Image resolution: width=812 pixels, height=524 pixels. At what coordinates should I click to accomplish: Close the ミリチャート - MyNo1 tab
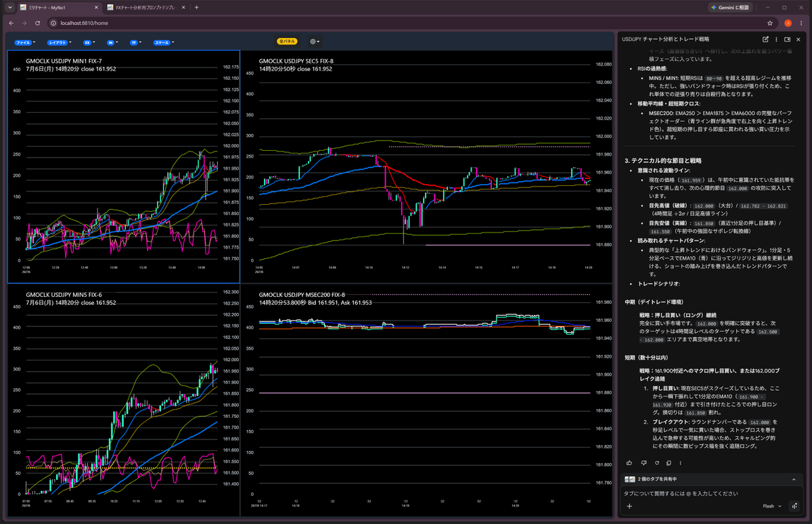(95, 7)
